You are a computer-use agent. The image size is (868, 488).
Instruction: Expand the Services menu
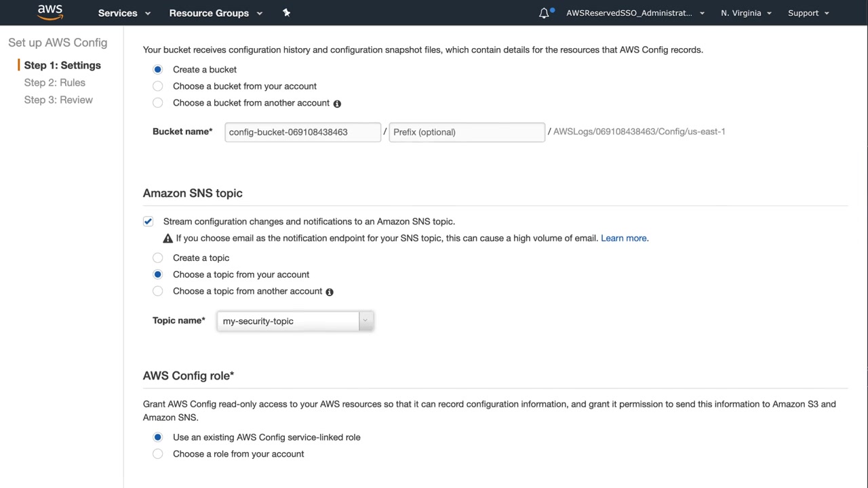pos(124,13)
